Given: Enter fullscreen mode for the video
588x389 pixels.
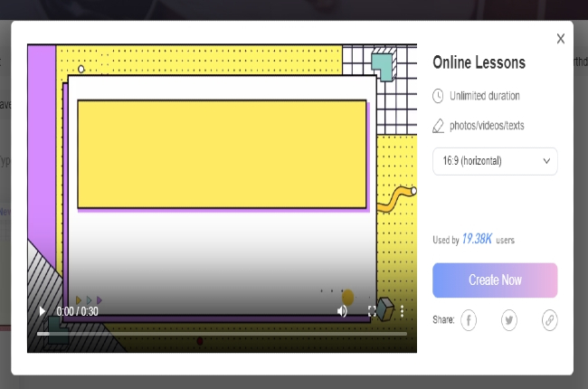Looking at the screenshot, I should point(372,311).
